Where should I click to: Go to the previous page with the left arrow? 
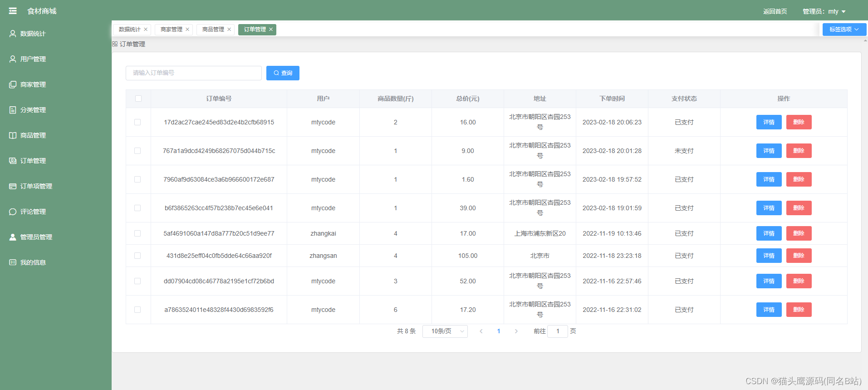click(x=481, y=331)
